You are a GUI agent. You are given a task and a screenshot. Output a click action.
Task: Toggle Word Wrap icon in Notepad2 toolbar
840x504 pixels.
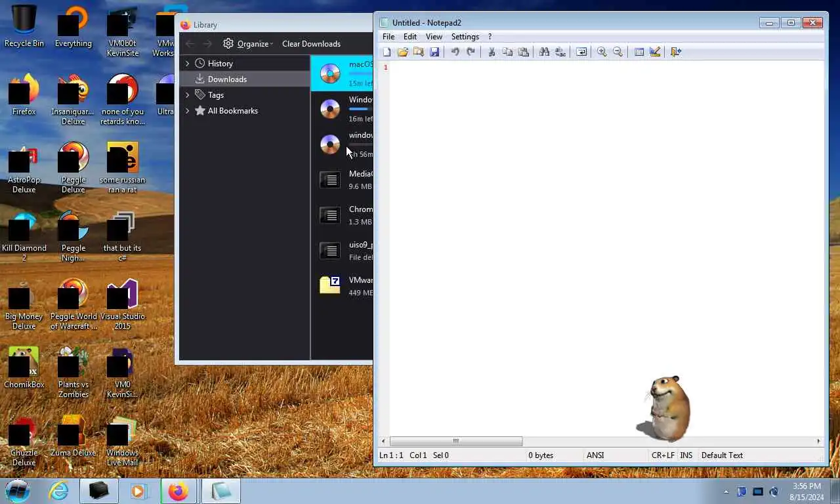point(581,52)
